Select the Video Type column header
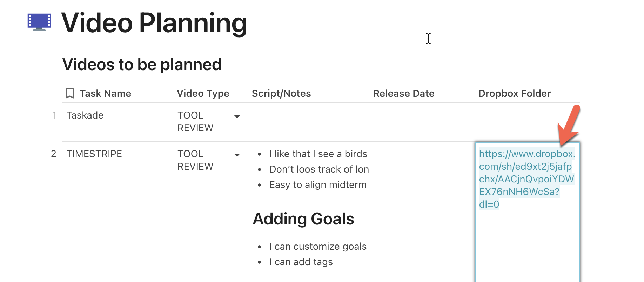Viewport: 644px width, 282px height. click(203, 93)
